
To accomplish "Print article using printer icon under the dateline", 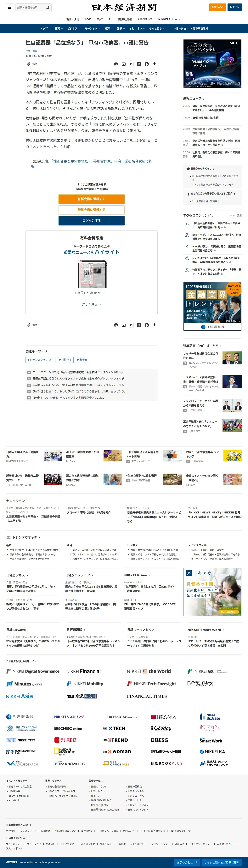I will pos(116,64).
